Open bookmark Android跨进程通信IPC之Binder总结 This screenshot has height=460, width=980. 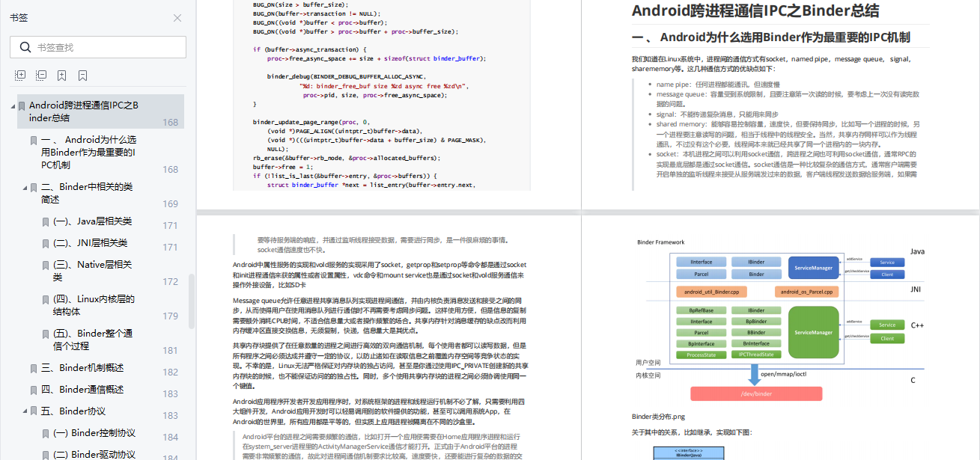click(x=84, y=111)
